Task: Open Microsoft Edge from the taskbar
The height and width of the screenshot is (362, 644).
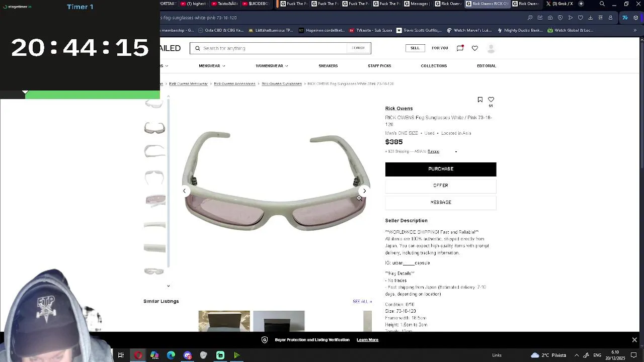Action: tap(171, 355)
